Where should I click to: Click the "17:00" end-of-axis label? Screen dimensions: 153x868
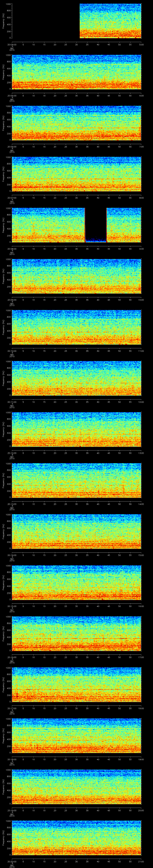click(141, 657)
